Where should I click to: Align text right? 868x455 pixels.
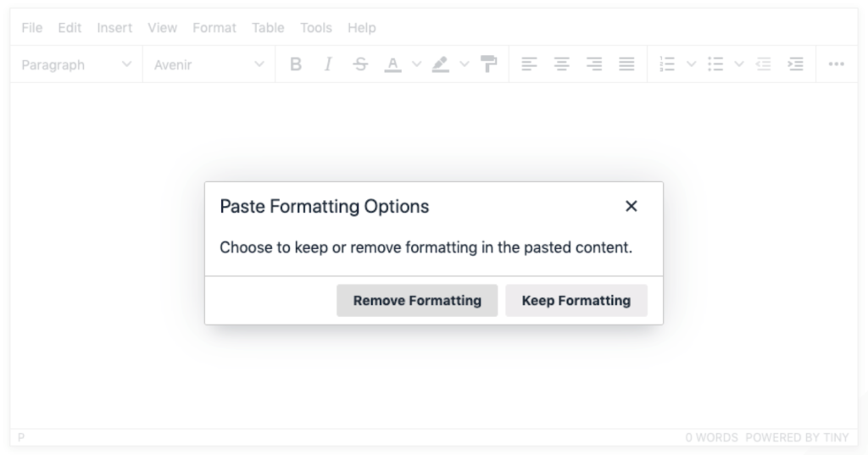coord(594,64)
